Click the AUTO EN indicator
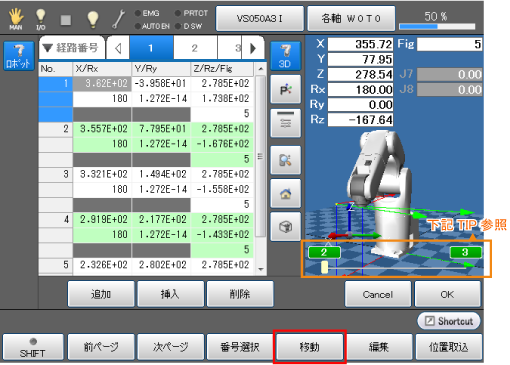Viewport: 510px width, 365px height. (x=152, y=26)
